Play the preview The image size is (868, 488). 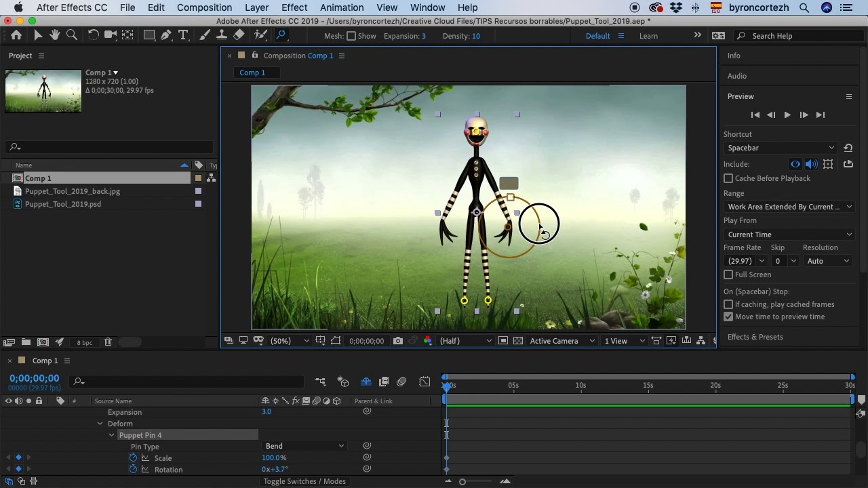coord(787,115)
